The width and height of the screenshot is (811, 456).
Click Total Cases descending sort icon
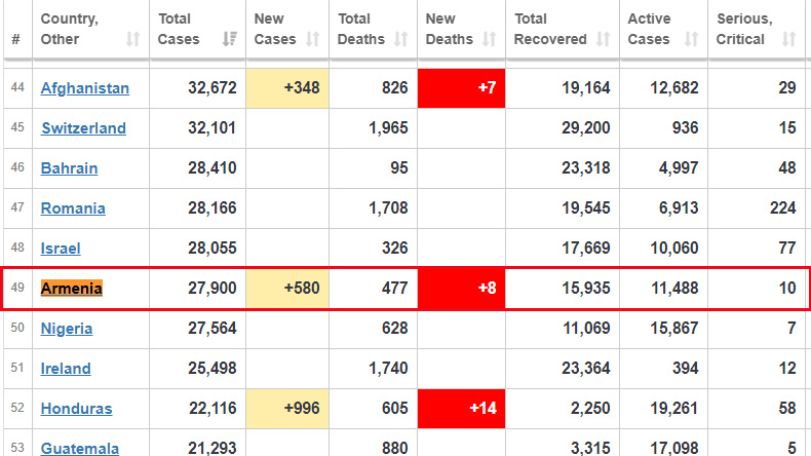tap(230, 39)
